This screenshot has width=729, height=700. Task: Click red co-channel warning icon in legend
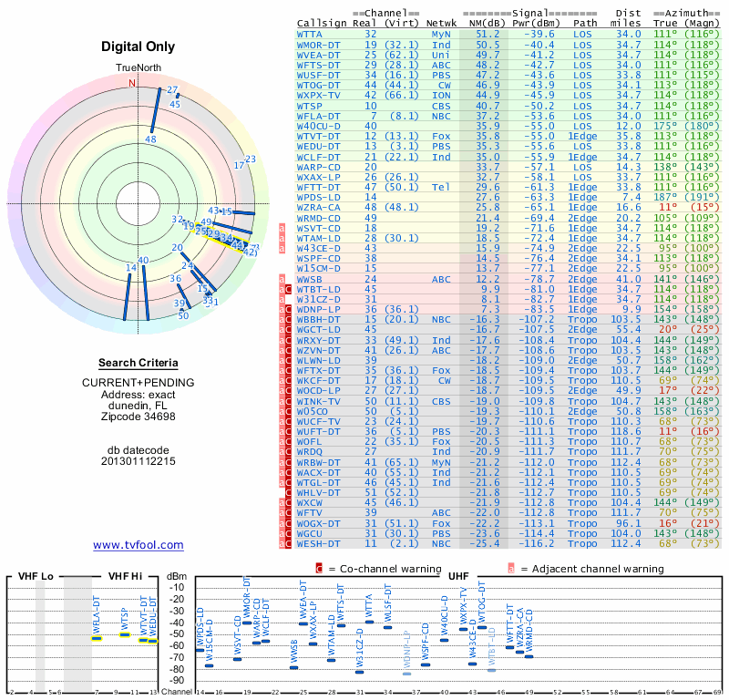pyautogui.click(x=319, y=568)
